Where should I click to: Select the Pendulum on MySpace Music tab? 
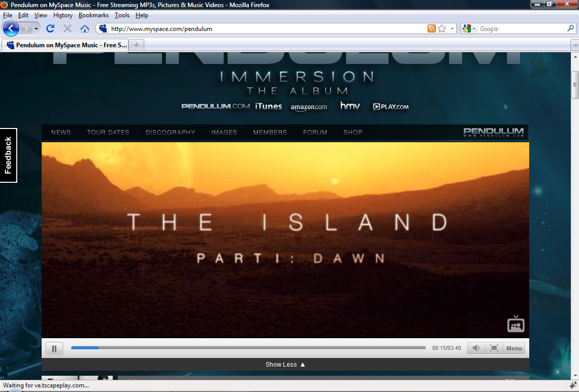pos(66,45)
